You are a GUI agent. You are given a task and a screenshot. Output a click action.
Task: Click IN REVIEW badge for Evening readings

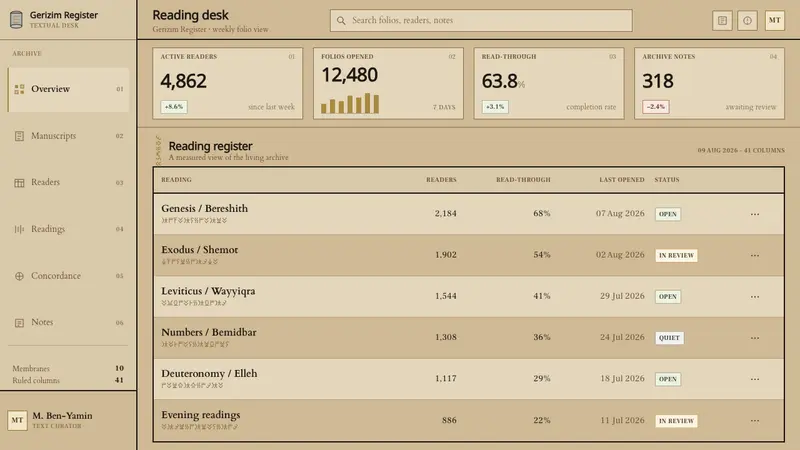point(677,421)
